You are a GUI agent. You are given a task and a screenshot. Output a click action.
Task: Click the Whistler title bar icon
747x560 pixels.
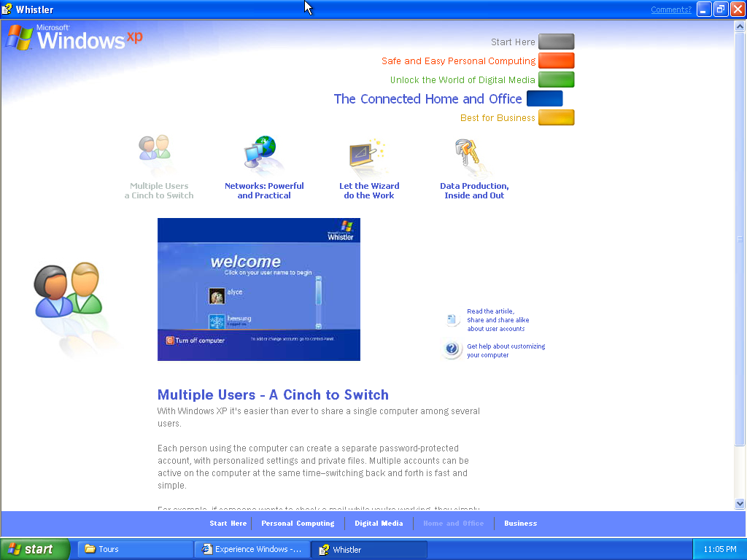7,9
